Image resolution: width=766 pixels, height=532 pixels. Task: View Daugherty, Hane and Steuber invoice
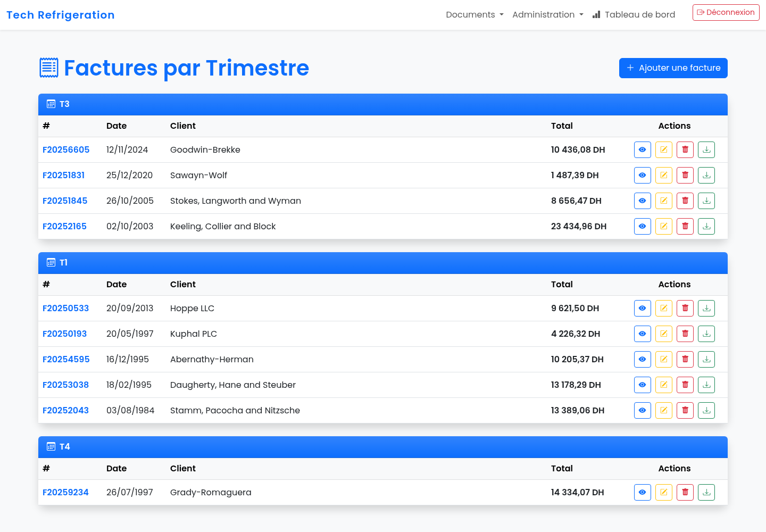(643, 385)
